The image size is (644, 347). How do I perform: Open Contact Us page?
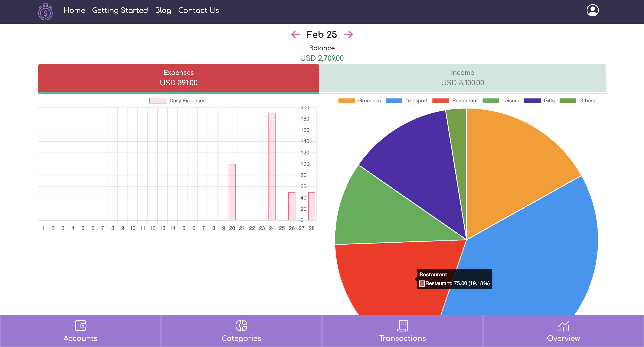click(198, 10)
